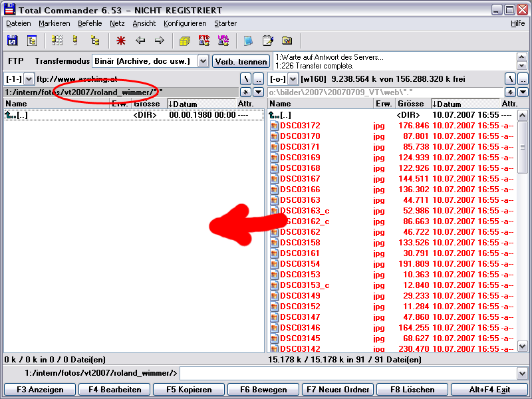The height and width of the screenshot is (399, 532).
Task: Click the file icon next to DSC03167
Action: point(274,179)
